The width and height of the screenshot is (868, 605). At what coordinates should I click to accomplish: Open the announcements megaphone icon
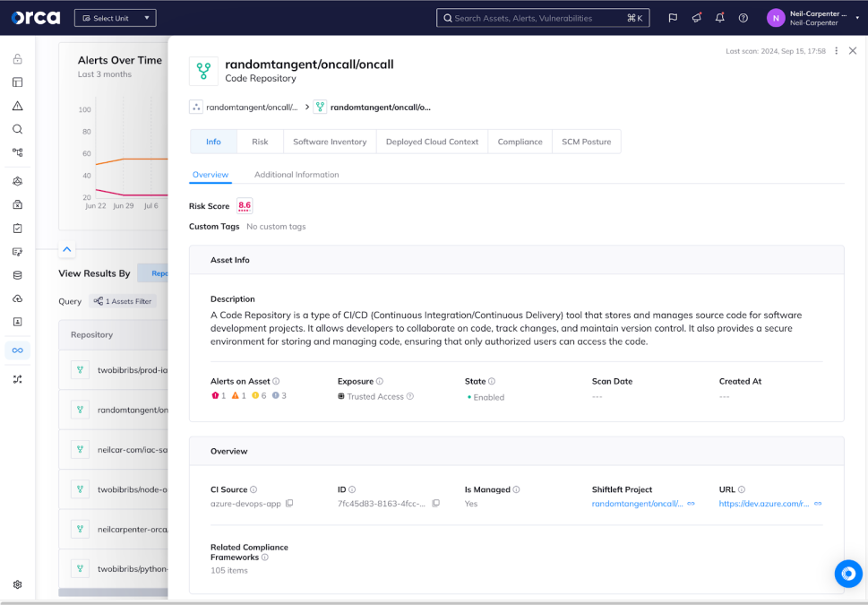[x=696, y=18]
